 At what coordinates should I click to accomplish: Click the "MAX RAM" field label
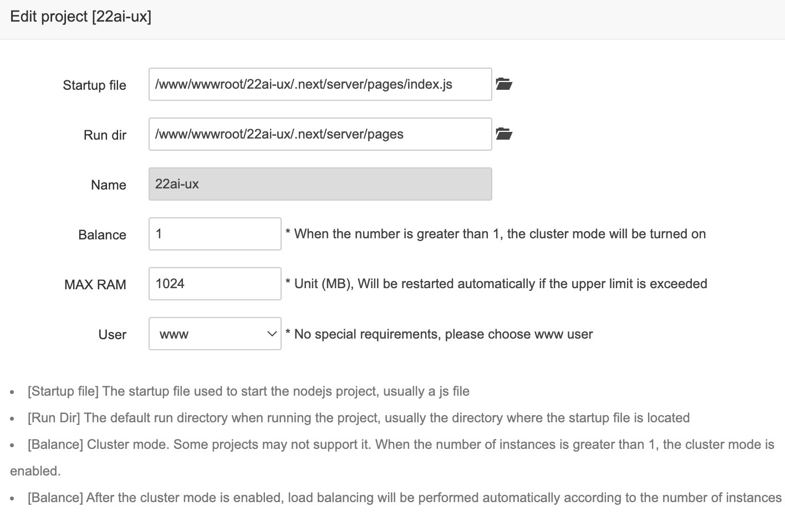pos(95,285)
